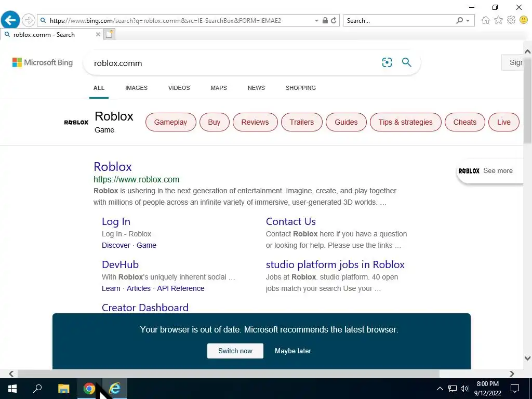Go back with the blue back arrow
532x399 pixels.
pos(10,20)
